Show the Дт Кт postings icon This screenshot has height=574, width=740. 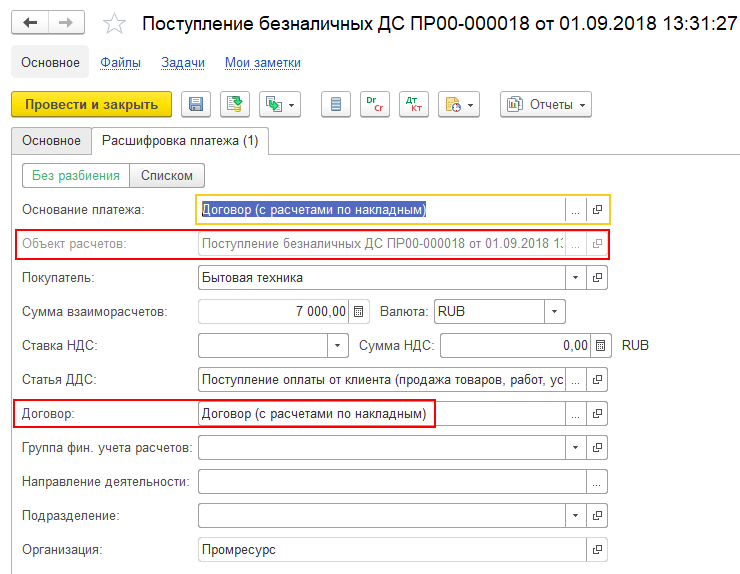pos(414,104)
